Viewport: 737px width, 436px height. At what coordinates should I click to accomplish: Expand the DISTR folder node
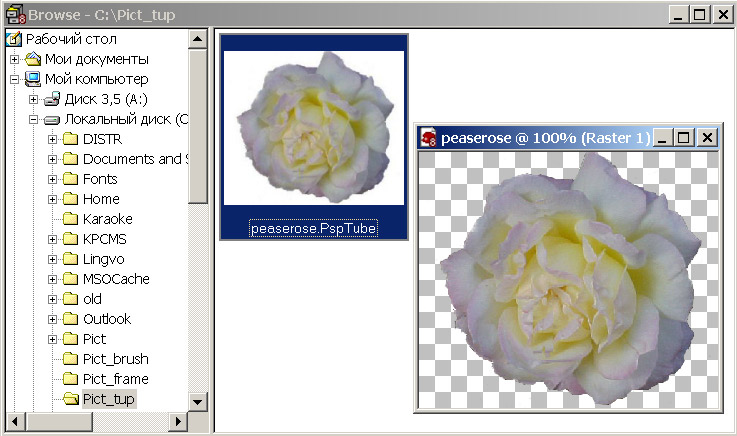52,139
